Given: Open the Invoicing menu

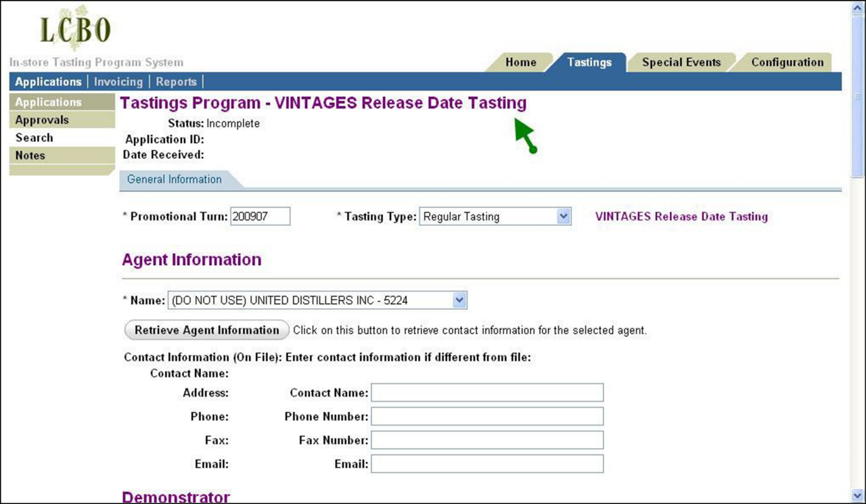Looking at the screenshot, I should 118,82.
